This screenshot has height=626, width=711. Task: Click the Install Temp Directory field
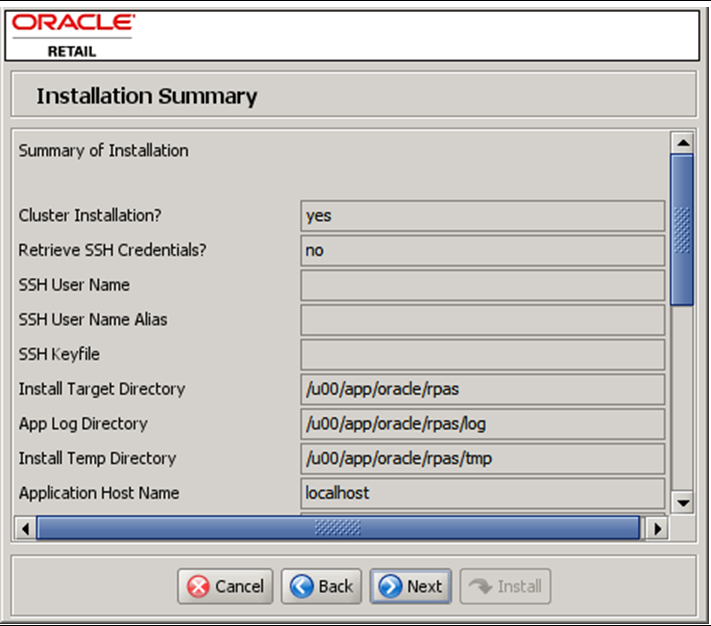482,459
